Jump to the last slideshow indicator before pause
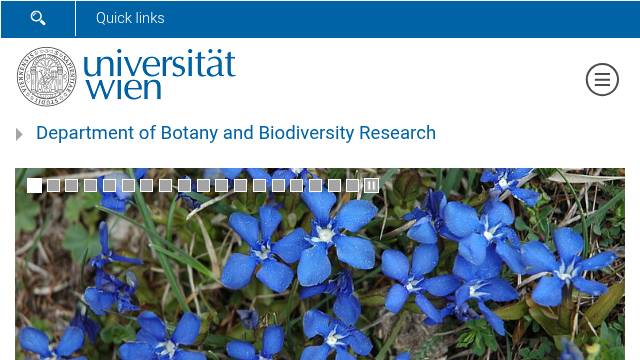The width and height of the screenshot is (640, 360). tap(353, 186)
